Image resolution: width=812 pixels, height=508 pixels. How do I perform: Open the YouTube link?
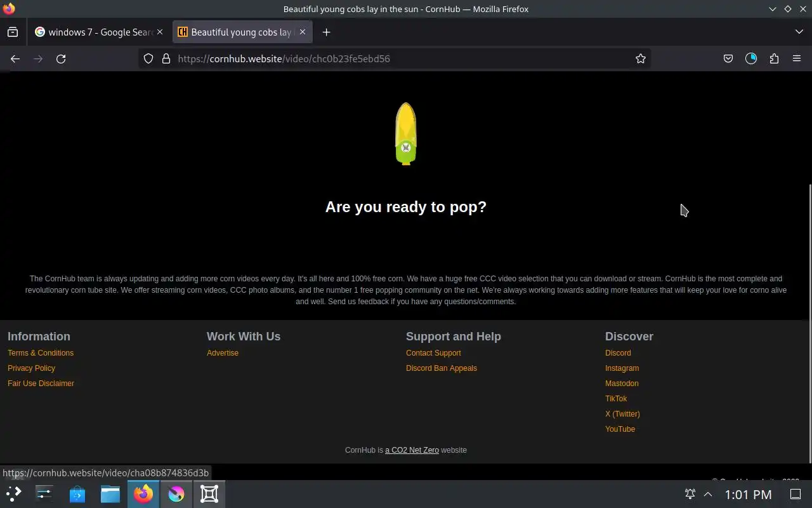[x=620, y=429]
